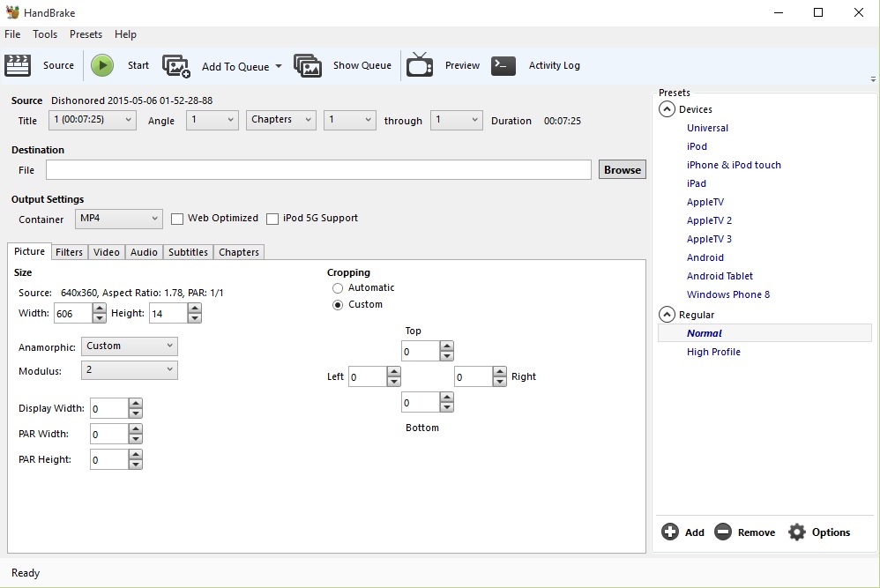This screenshot has width=880, height=588.
Task: Open the File menu
Action: (12, 34)
